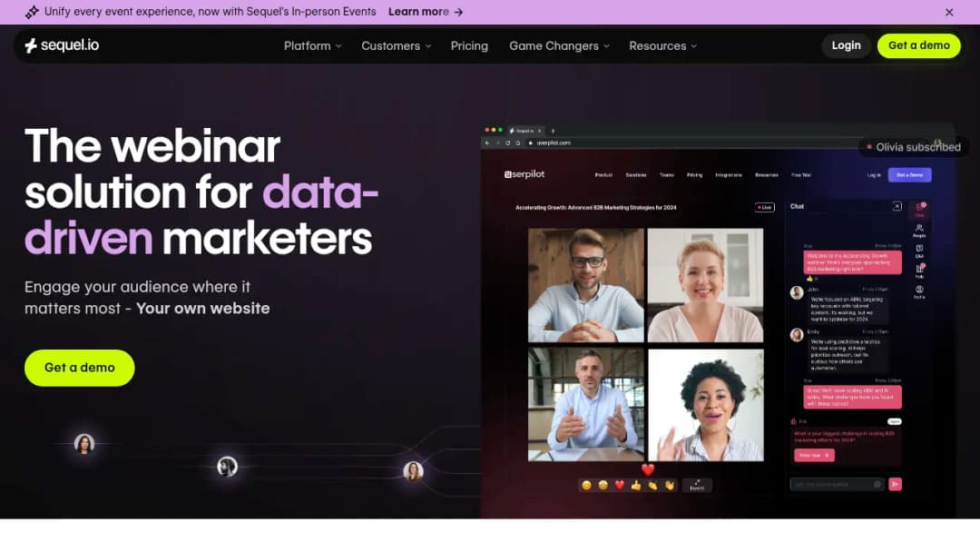Viewport: 980px width, 552px height.
Task: Click the sequel.io logo
Action: [x=62, y=45]
